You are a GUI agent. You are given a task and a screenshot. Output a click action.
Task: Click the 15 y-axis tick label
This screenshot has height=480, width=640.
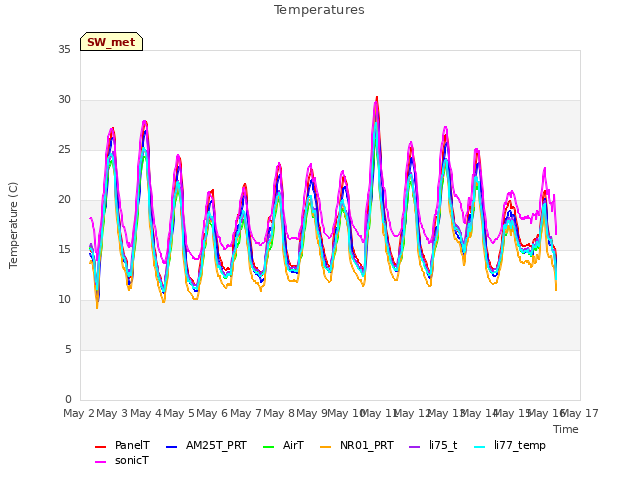(64, 249)
